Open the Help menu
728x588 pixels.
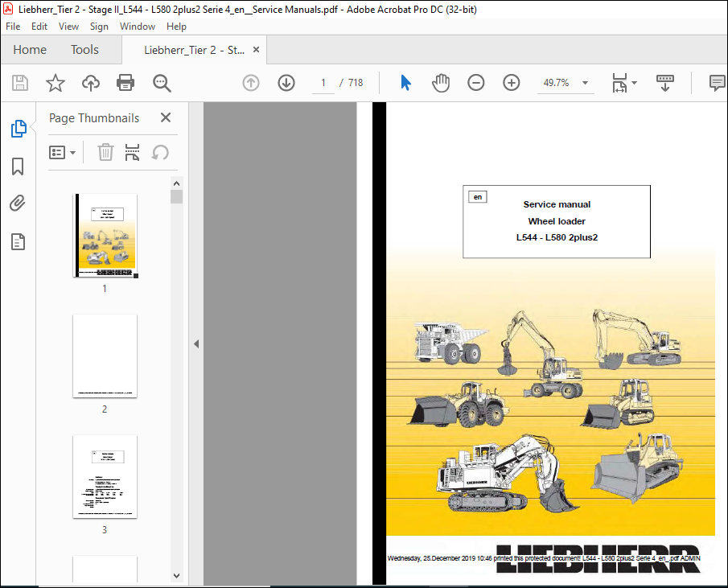coord(176,27)
